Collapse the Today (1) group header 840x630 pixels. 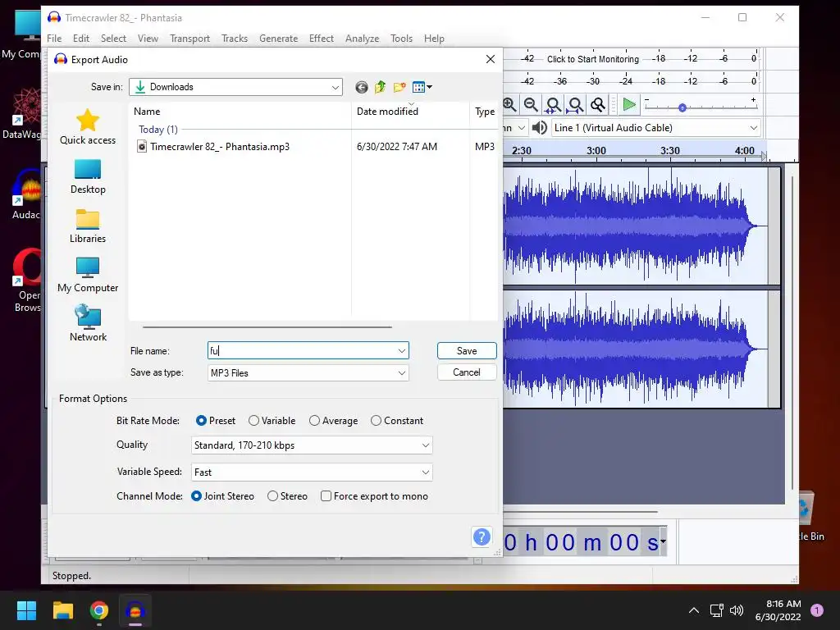158,130
